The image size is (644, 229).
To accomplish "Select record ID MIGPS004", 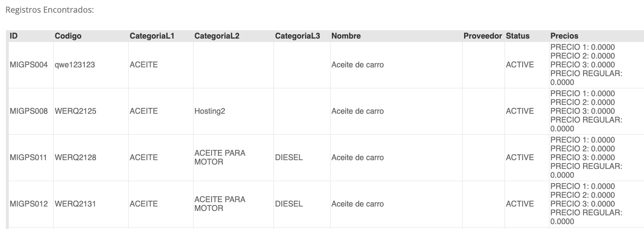I will point(29,65).
